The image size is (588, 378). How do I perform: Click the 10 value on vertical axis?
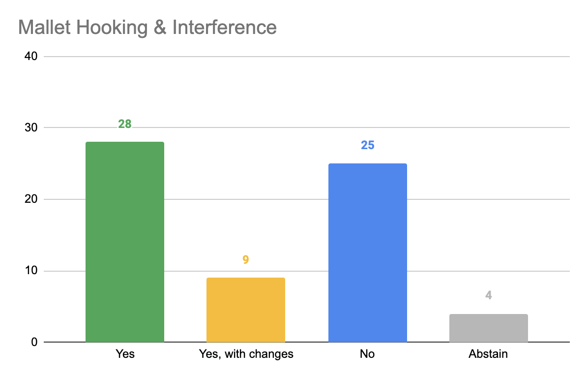tap(31, 271)
